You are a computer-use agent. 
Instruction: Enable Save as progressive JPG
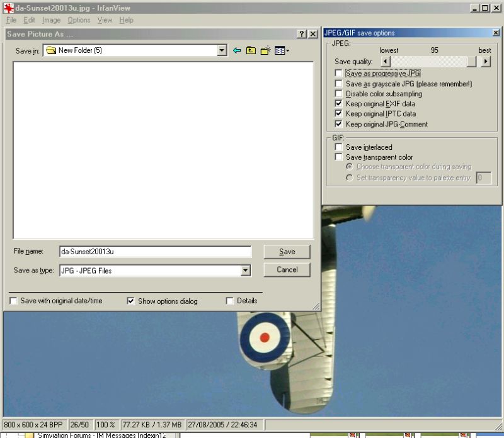tap(339, 74)
